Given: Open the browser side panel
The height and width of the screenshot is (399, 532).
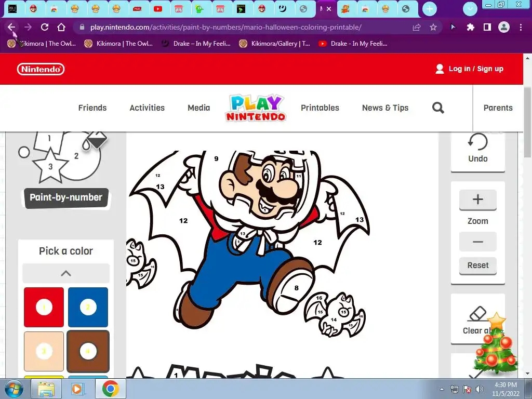Looking at the screenshot, I should [x=487, y=27].
